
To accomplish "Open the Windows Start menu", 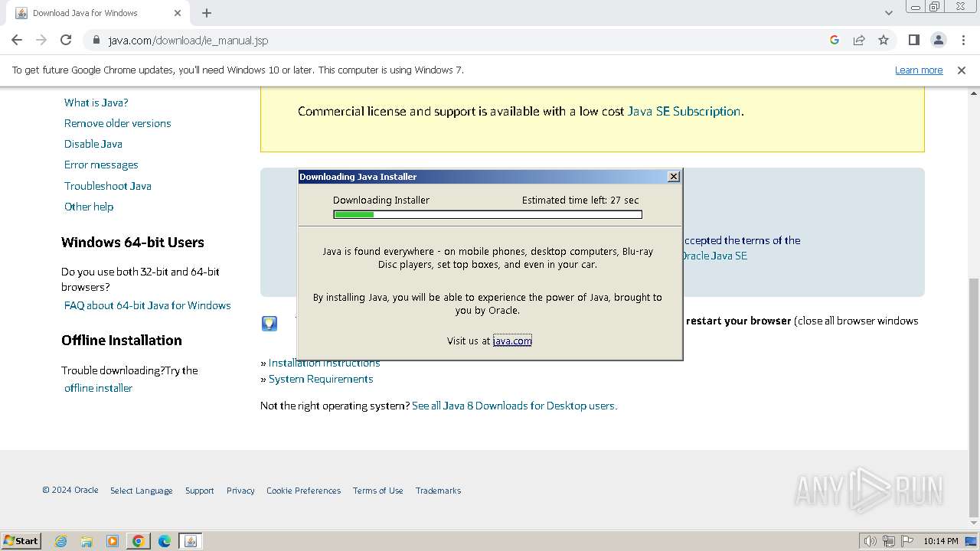I will pos(21,540).
